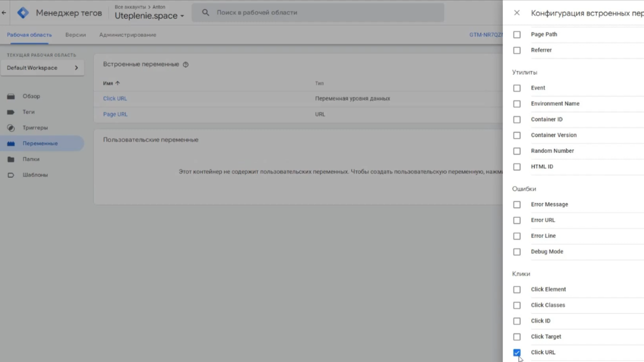The image size is (644, 362).
Task: Select the Tags sidebar icon
Action: point(11,112)
